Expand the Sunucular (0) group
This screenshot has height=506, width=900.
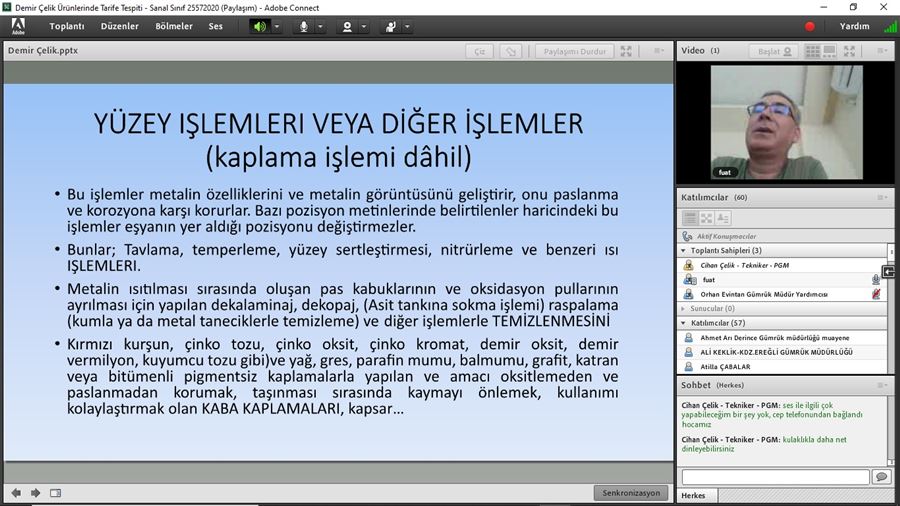(683, 309)
